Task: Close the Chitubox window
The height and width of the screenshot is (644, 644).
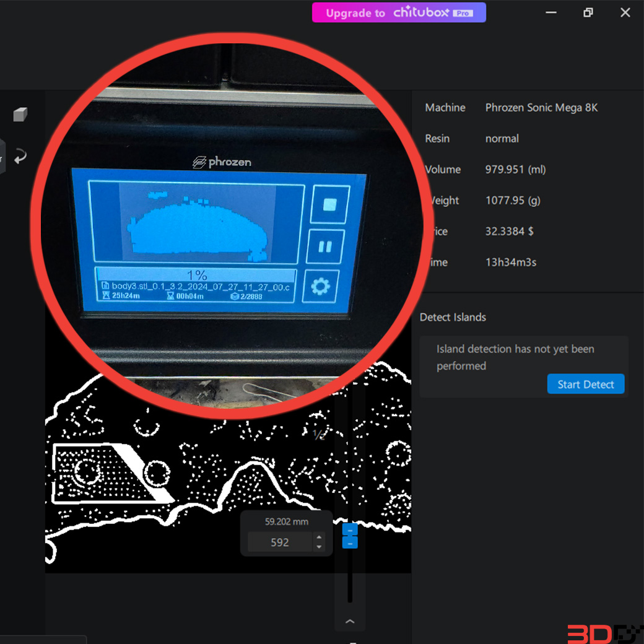Action: coord(625,13)
